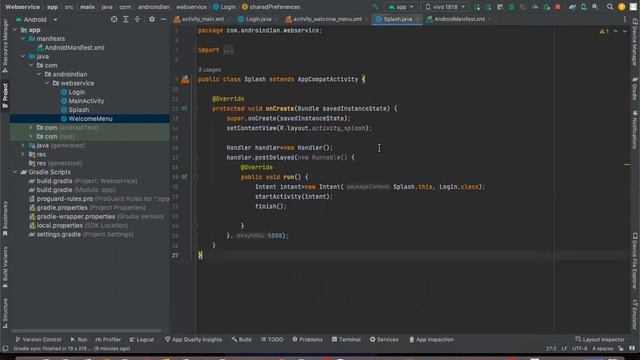
Task: Open the app run configuration dropdown
Action: (x=401, y=7)
